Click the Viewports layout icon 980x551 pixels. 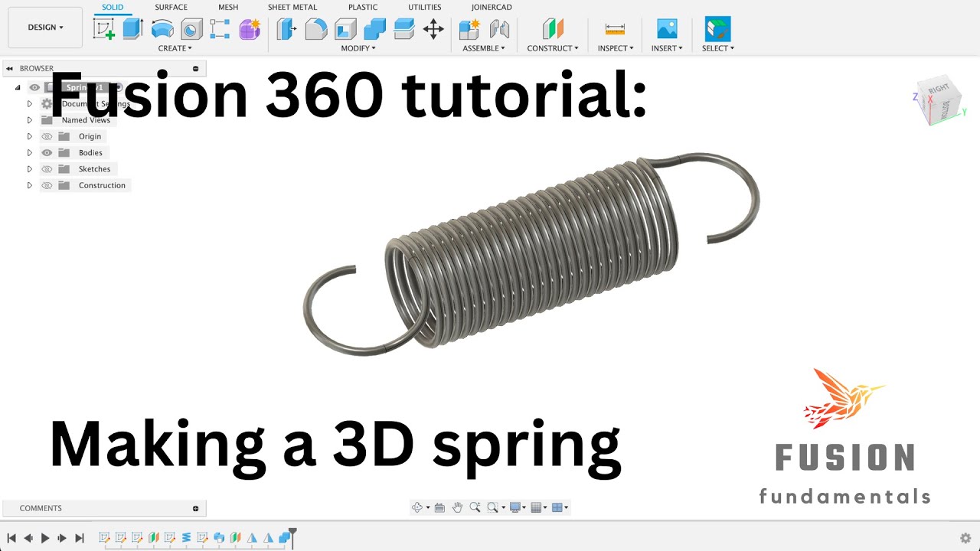(x=557, y=507)
